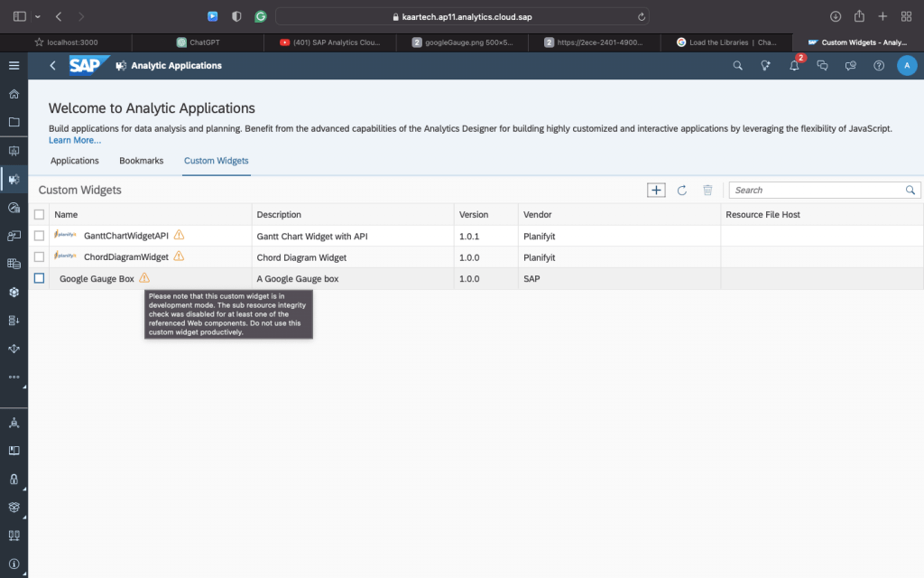Click the delete trash icon

(707, 190)
